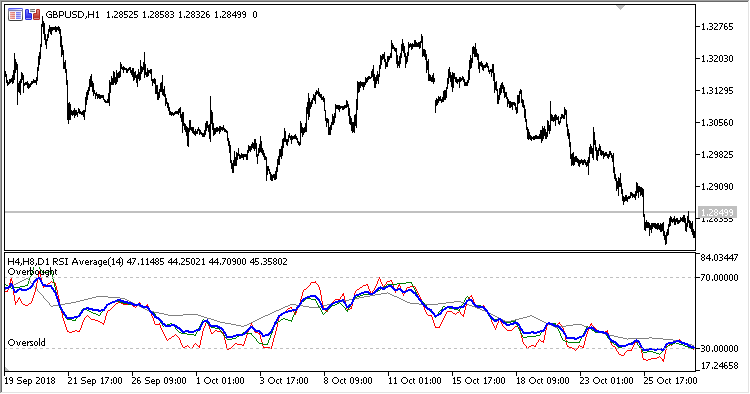Click the 21 Sep 17:00 time label

click(x=95, y=381)
